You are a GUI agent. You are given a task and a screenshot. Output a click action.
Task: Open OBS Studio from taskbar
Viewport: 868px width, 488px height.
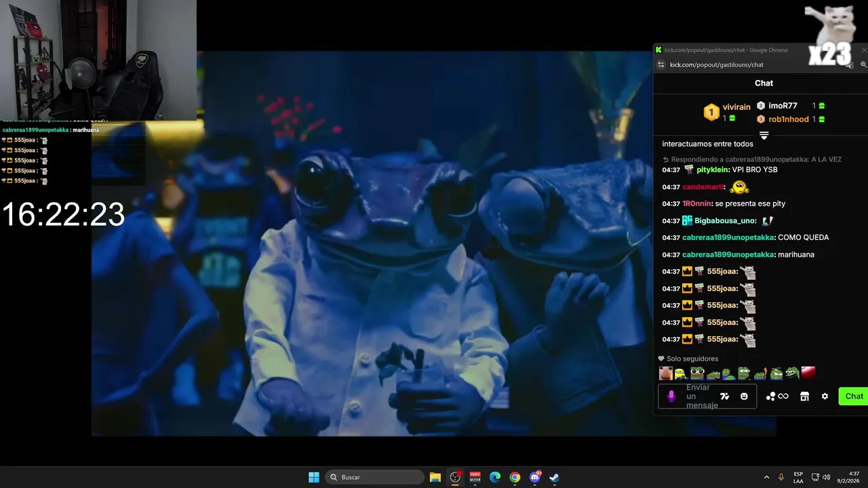pyautogui.click(x=455, y=477)
